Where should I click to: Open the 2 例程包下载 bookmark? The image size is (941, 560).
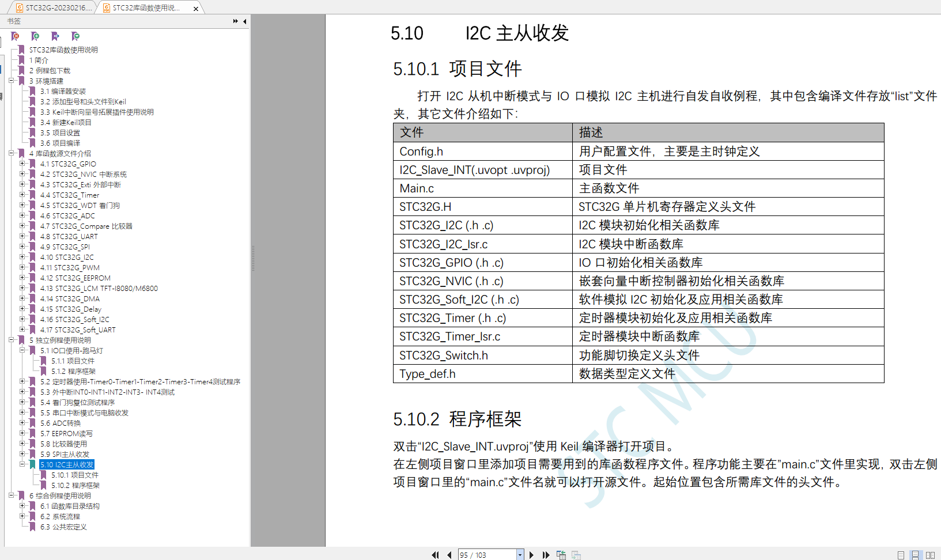pos(50,71)
